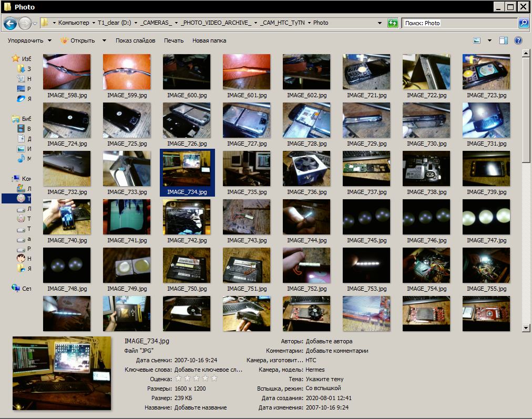Viewport: 532px width, 419px height.
Task: Select the Libraries icon in the sidebar
Action: (16, 119)
